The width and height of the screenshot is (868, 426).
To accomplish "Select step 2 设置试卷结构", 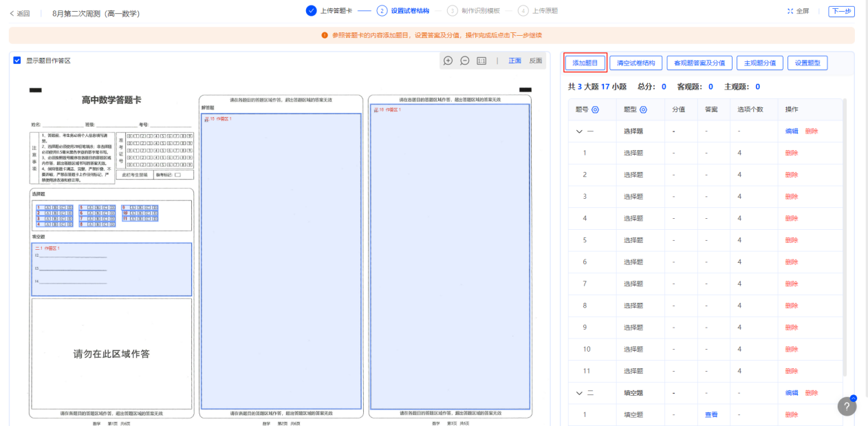I will coord(403,11).
